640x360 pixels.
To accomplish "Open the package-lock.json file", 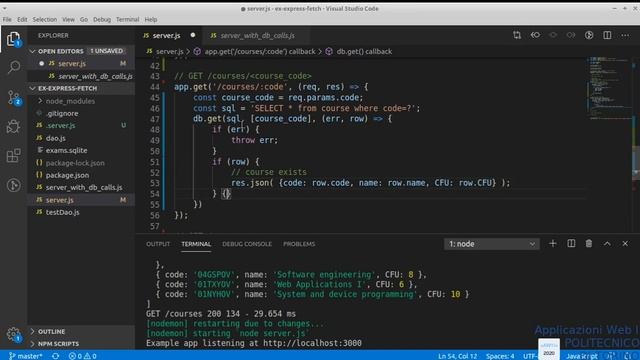I will pyautogui.click(x=75, y=162).
